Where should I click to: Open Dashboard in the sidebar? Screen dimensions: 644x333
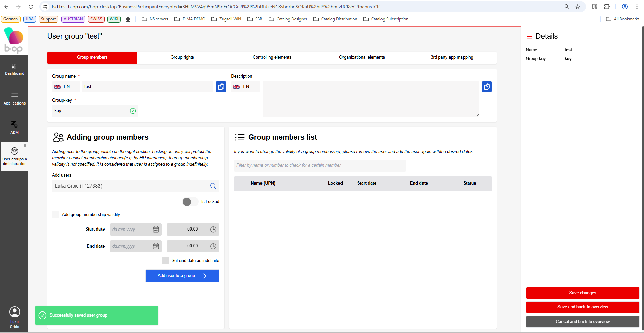pyautogui.click(x=14, y=69)
